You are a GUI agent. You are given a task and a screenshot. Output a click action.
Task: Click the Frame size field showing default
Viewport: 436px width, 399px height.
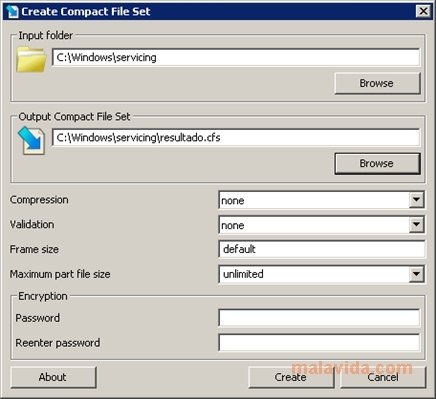coord(322,249)
